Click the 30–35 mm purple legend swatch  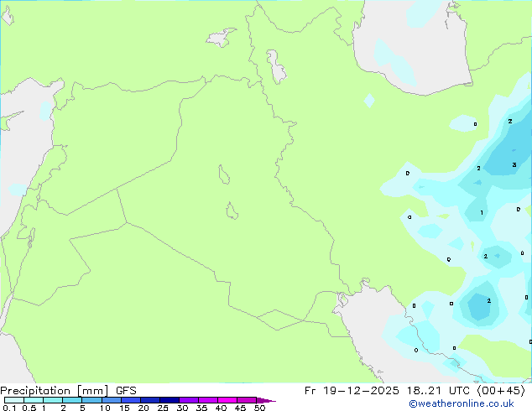click(189, 400)
